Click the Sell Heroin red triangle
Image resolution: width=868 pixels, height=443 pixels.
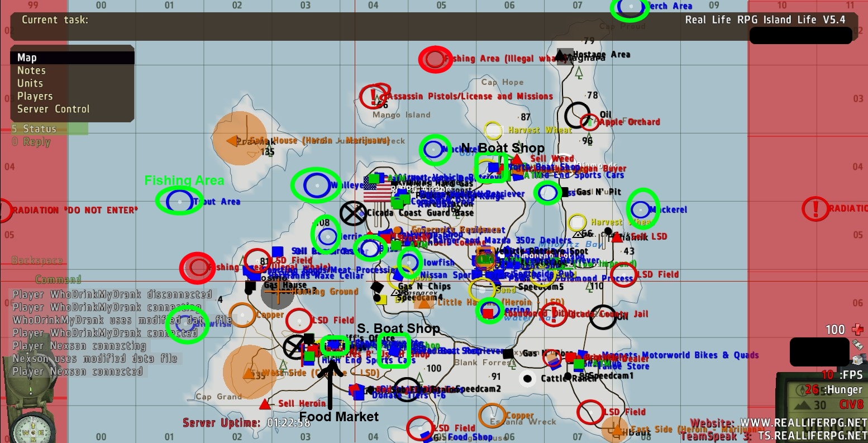[x=265, y=404]
